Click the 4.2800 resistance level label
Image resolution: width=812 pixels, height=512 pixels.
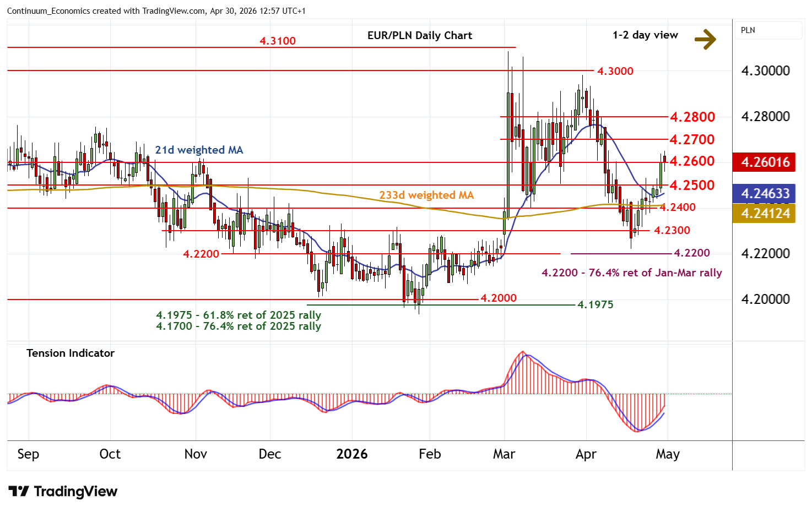tap(692, 117)
